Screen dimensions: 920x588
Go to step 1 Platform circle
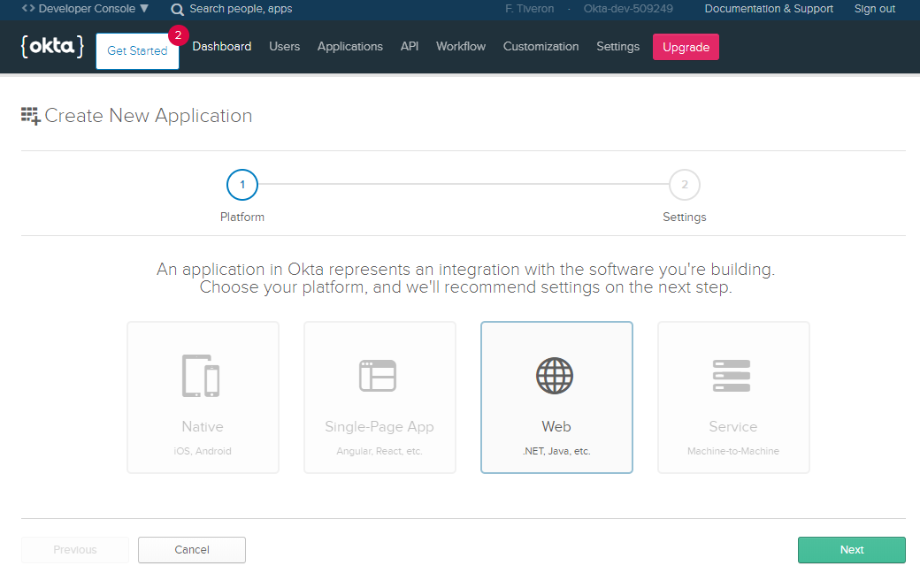tap(242, 185)
